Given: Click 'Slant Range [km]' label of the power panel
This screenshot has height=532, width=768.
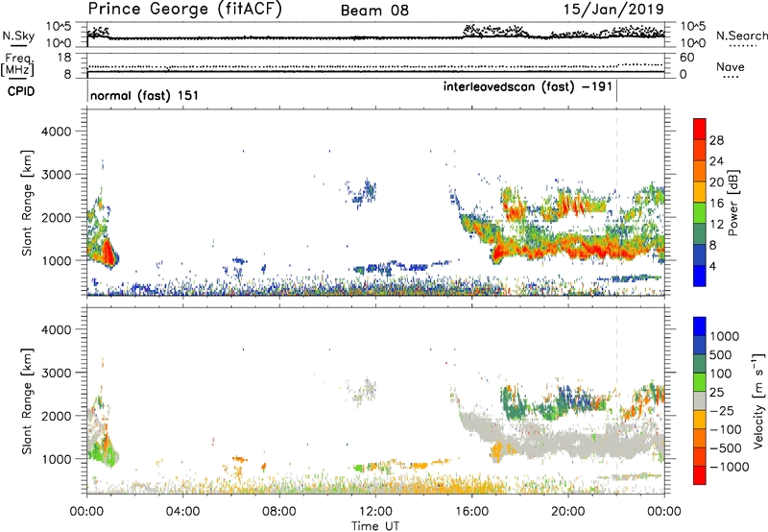Looking at the screenshot, I should pos(27,203).
